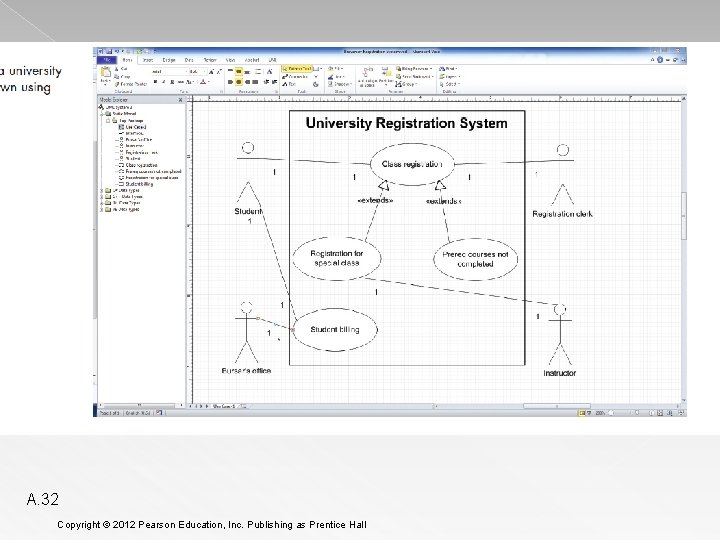Select the Class registration ellipse on canvas
Image resolution: width=720 pixels, height=540 pixels.
pos(412,164)
